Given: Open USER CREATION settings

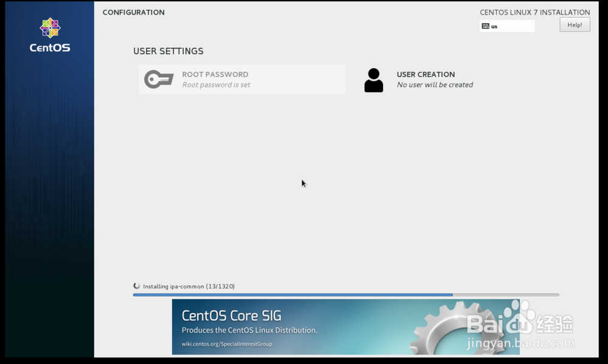Looking at the screenshot, I should click(419, 80).
